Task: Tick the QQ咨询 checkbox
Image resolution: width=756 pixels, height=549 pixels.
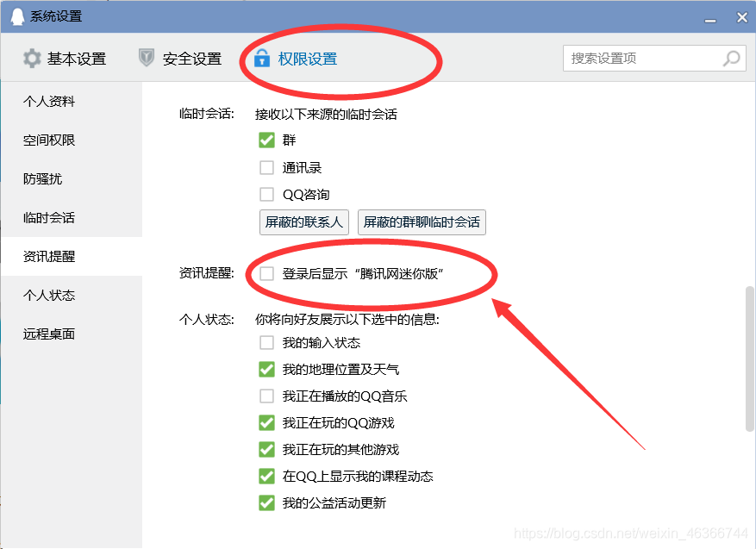Action: 266,194
